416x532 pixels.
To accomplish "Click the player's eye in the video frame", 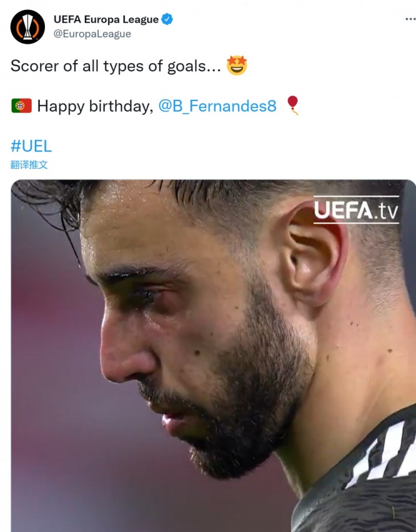I will tap(144, 294).
